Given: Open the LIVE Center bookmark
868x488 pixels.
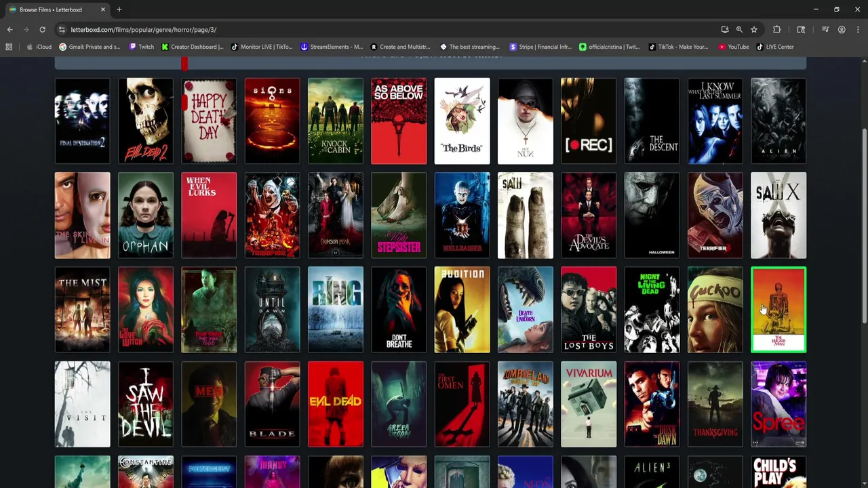Looking at the screenshot, I should 775,47.
